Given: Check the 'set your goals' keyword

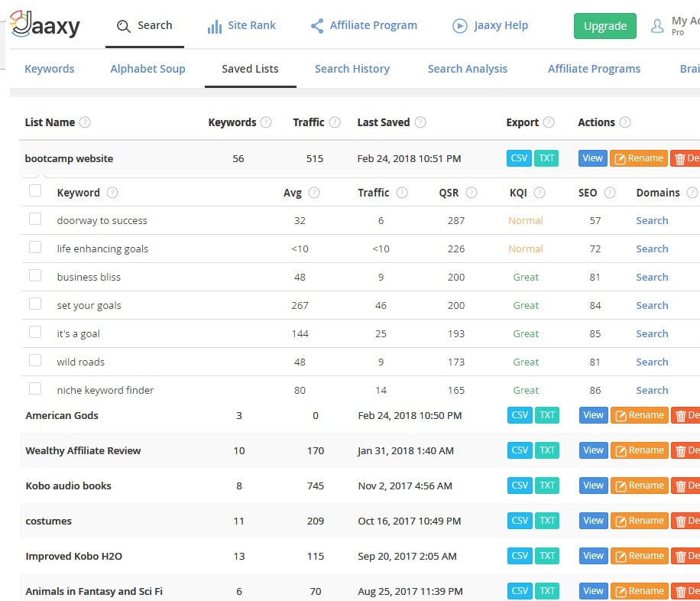Looking at the screenshot, I should pyautogui.click(x=35, y=304).
